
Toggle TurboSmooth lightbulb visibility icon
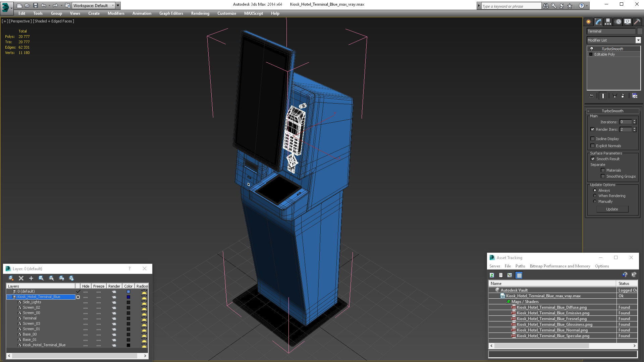click(592, 49)
